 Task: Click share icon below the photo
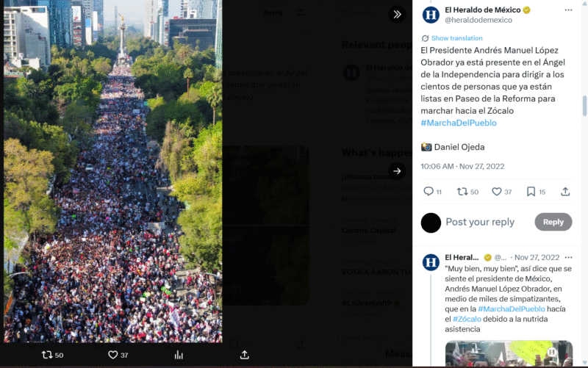point(245,355)
